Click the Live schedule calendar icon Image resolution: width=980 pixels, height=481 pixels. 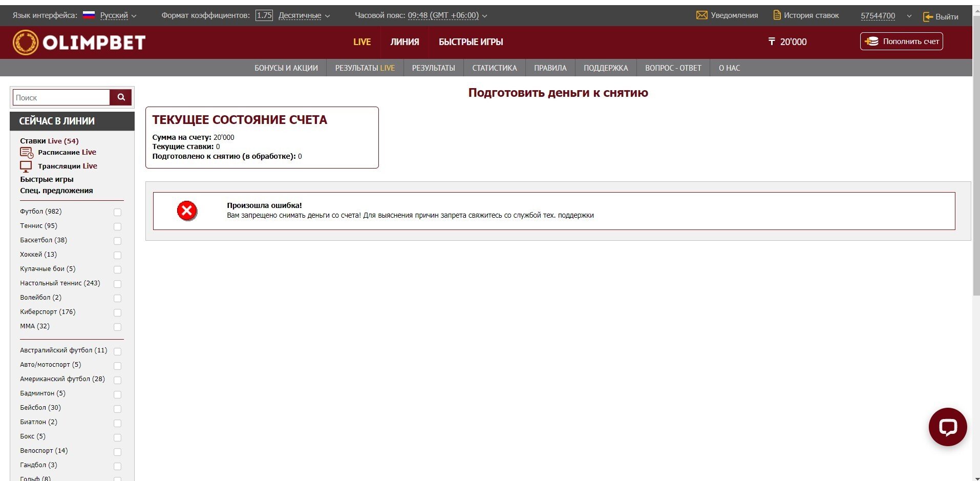[x=26, y=153]
